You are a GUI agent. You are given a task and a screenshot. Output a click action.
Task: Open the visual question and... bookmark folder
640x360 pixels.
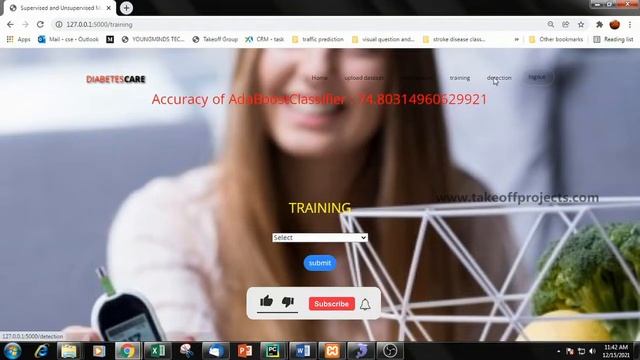[383, 39]
